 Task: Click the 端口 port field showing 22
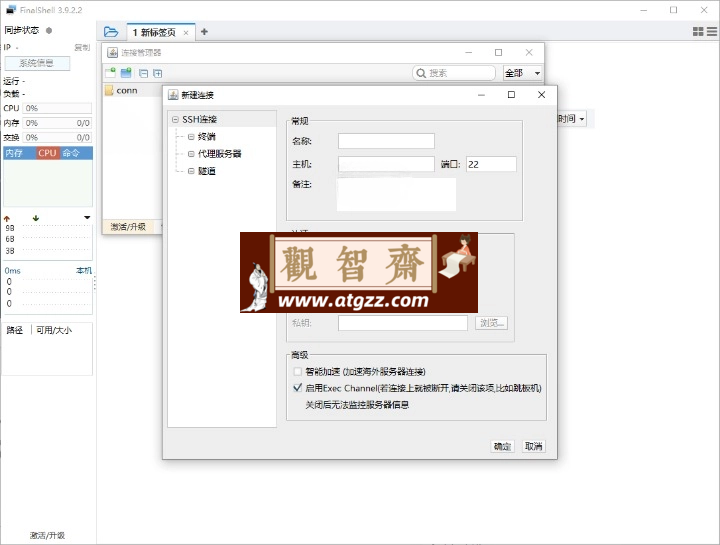coord(491,164)
